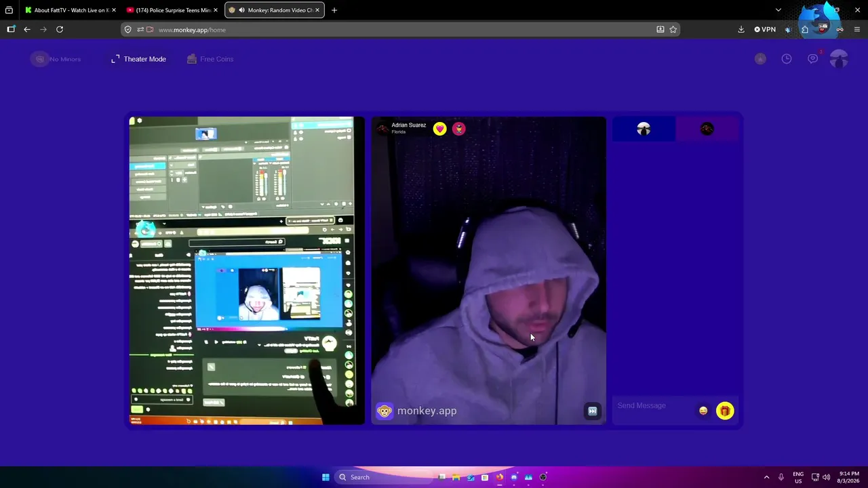Screen dimensions: 868x488
Task: Open the user profile avatar menu
Action: (x=839, y=59)
